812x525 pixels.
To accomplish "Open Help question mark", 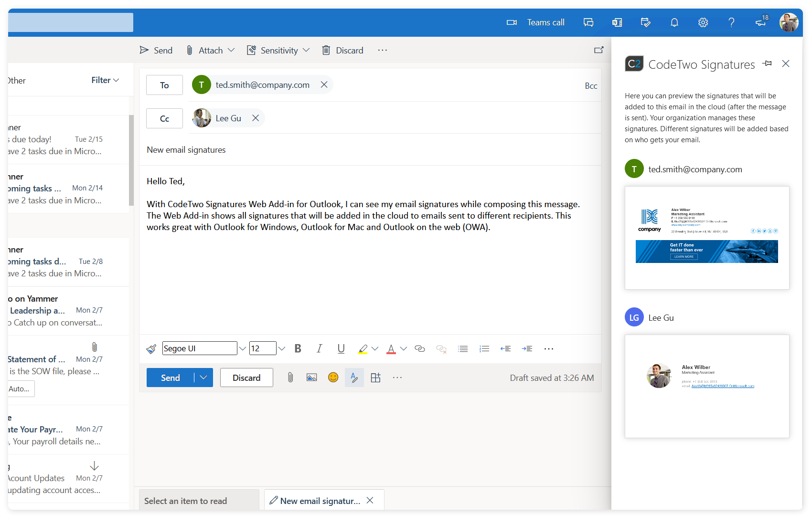I will (x=731, y=22).
